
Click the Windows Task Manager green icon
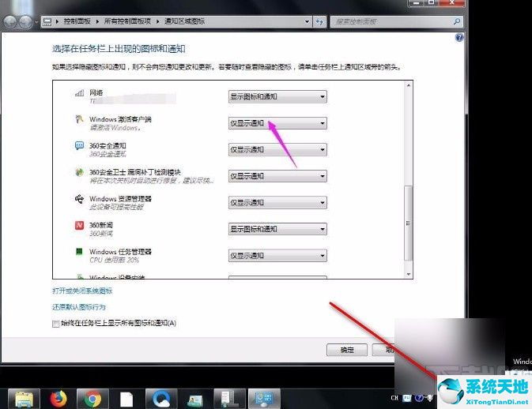pos(79,252)
